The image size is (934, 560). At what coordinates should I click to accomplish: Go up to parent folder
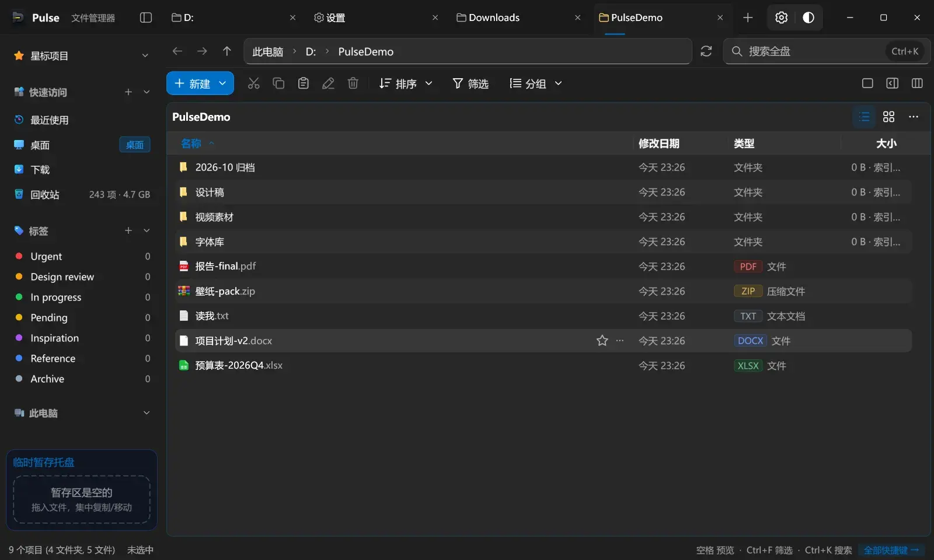click(x=227, y=51)
